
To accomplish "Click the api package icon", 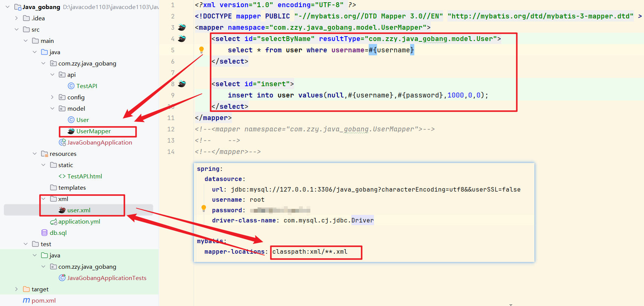I will click(62, 75).
